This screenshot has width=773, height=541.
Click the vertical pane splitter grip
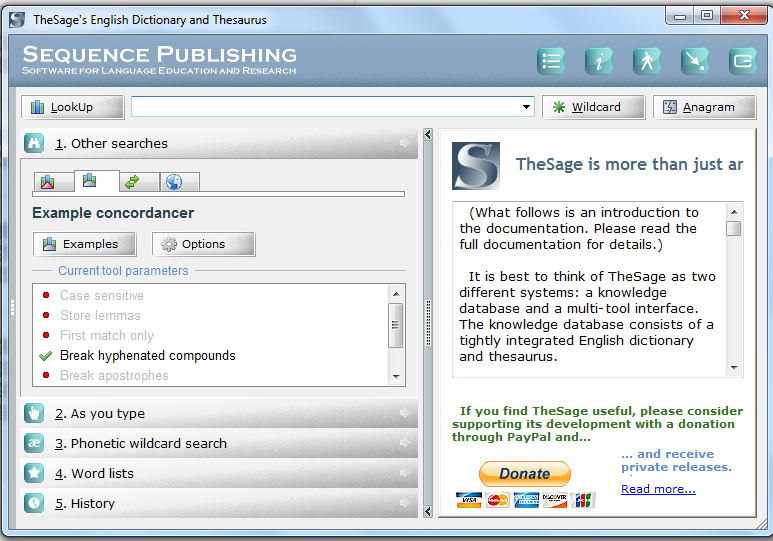(428, 323)
